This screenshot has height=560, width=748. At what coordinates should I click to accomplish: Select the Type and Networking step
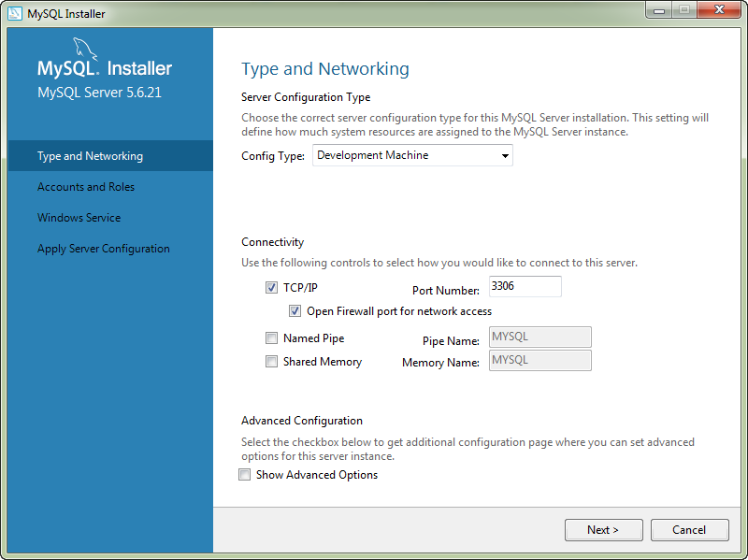(x=110, y=155)
